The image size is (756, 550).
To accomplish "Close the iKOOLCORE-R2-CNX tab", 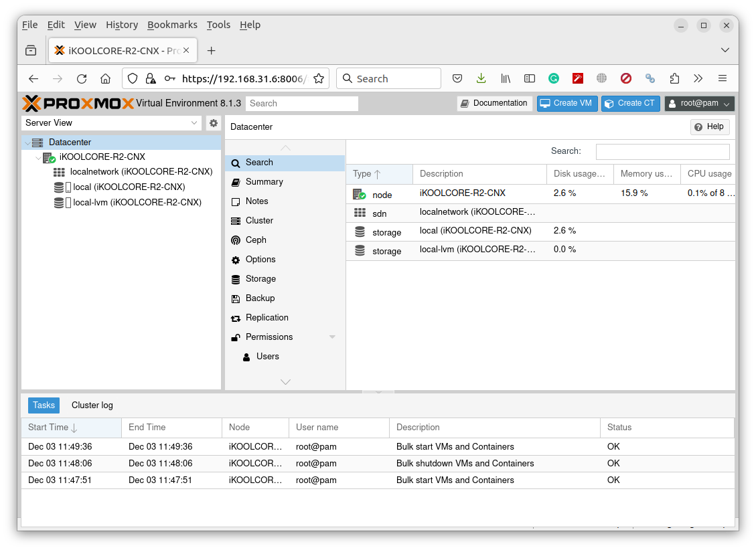I will (186, 51).
